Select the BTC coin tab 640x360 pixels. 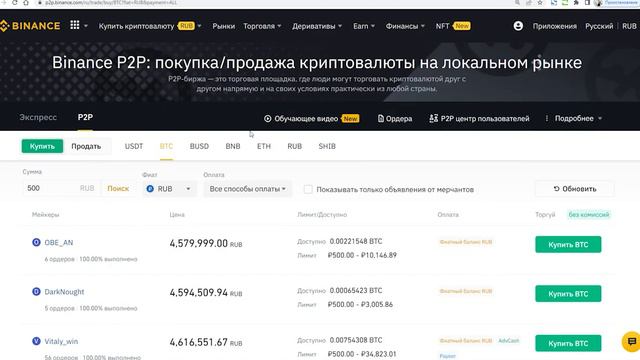click(166, 146)
